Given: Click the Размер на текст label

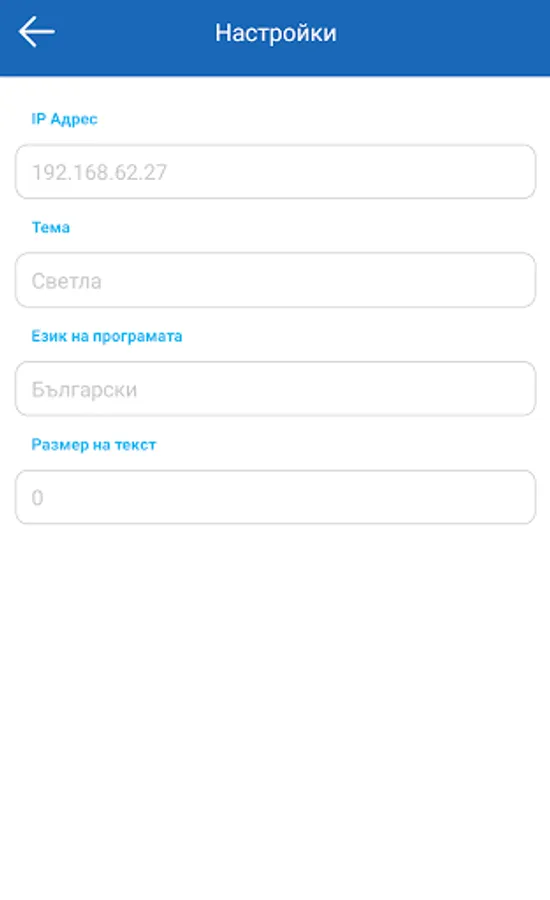Looking at the screenshot, I should coord(94,445).
